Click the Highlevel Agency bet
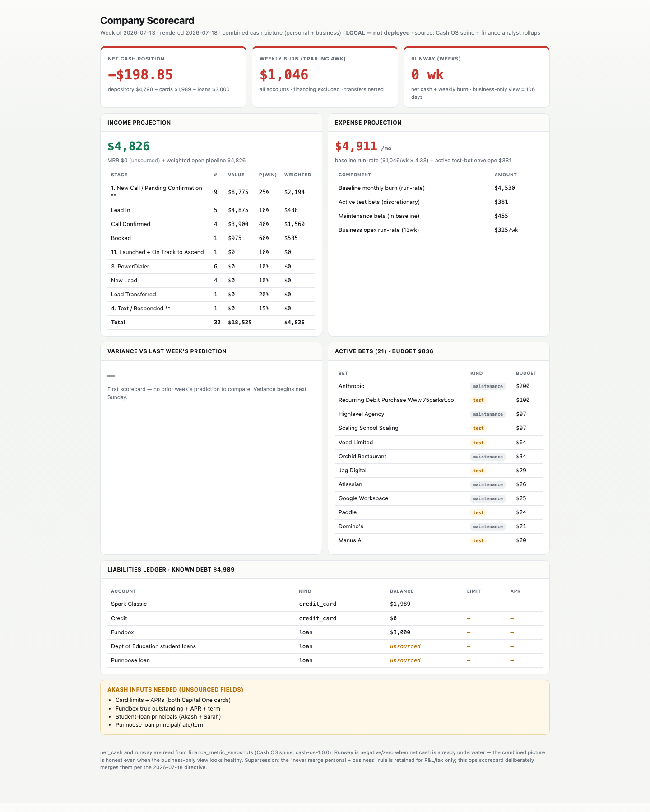The width and height of the screenshot is (650, 812). (x=361, y=414)
